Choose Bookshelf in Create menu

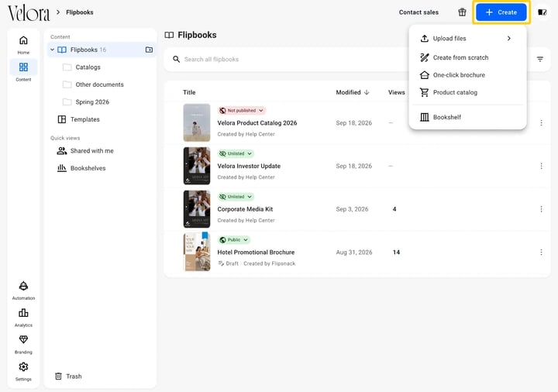[x=467, y=118]
